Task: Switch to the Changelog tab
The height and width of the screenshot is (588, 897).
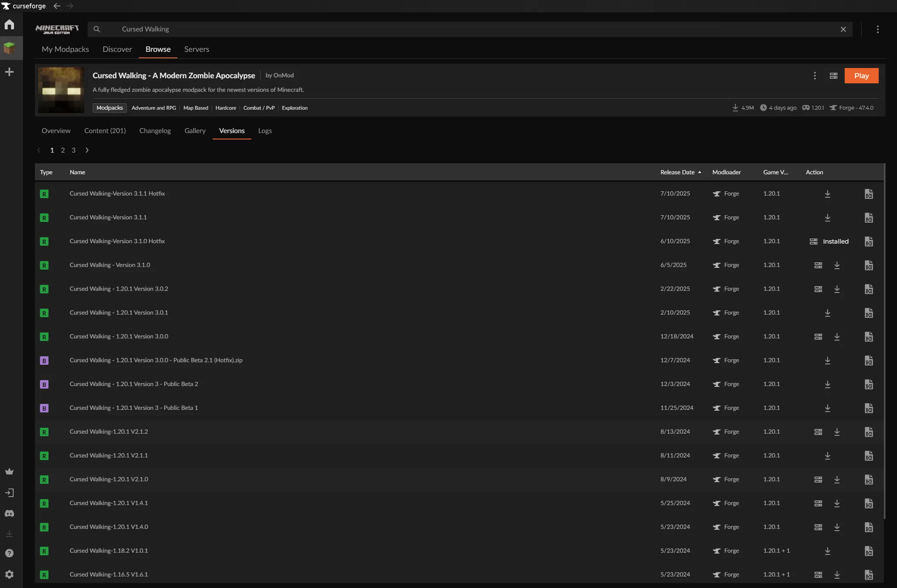Action: (x=155, y=131)
